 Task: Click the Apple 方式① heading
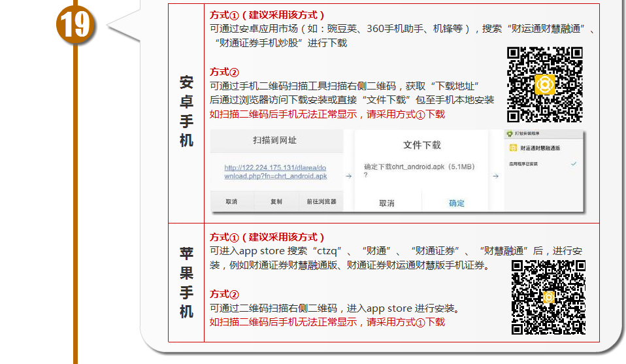pyautogui.click(x=267, y=237)
